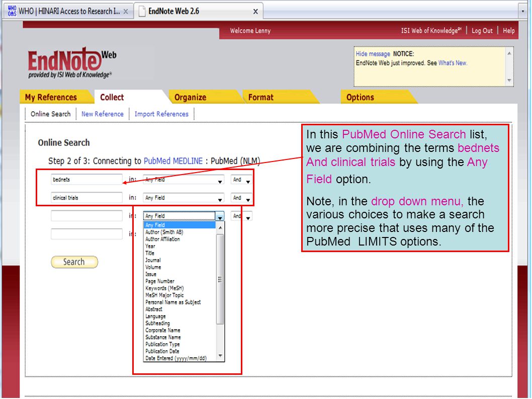Go to Import References sub-tab
Image resolution: width=532 pixels, height=399 pixels.
161,114
